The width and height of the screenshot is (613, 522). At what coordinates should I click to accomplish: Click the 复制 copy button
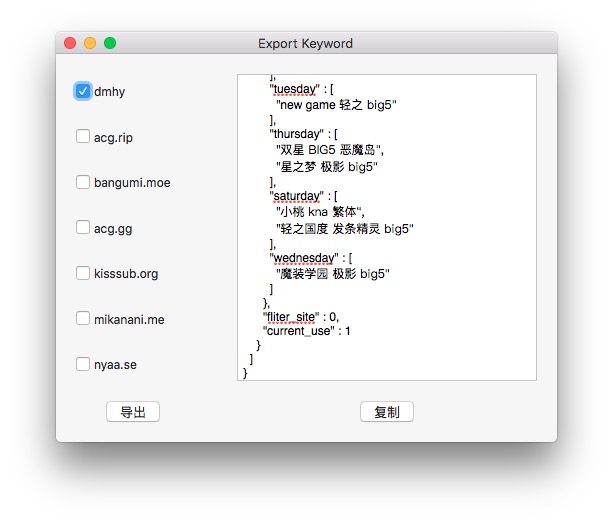click(387, 412)
